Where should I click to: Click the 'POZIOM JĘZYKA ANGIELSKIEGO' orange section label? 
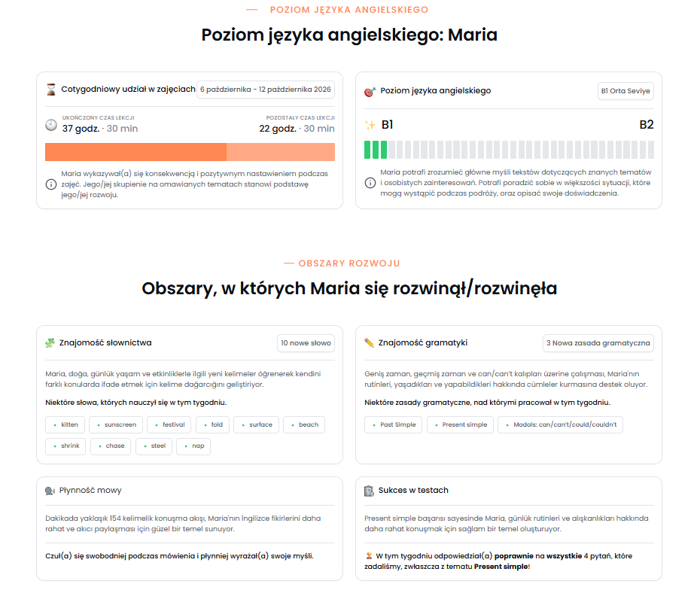349,10
